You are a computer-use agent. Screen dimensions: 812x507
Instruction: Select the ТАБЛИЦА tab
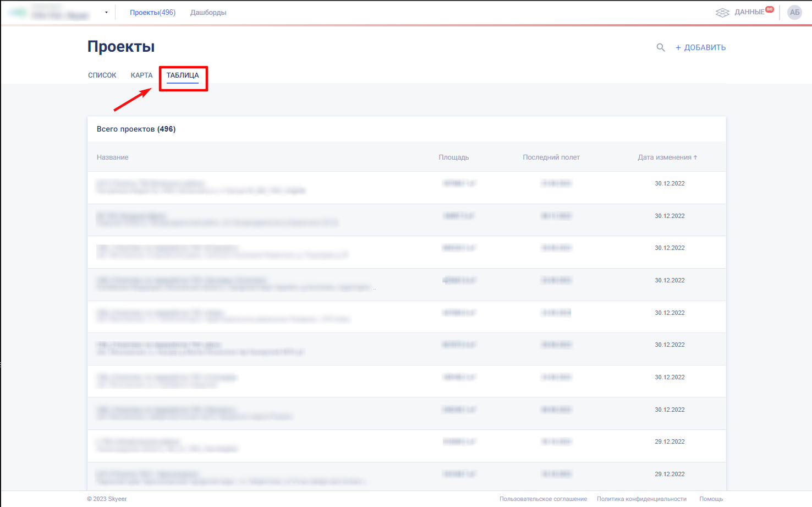click(x=183, y=75)
